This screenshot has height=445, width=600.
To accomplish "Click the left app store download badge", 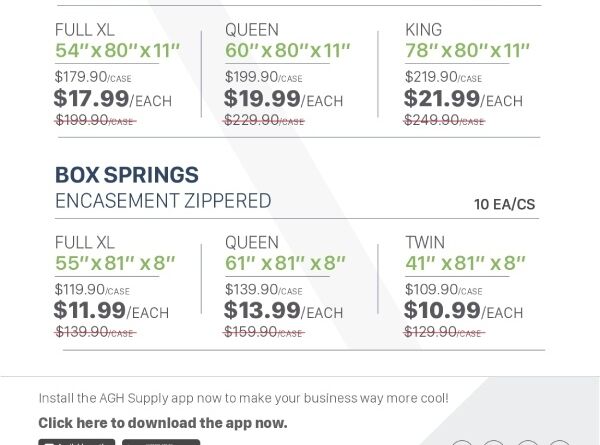I will coord(77,441).
